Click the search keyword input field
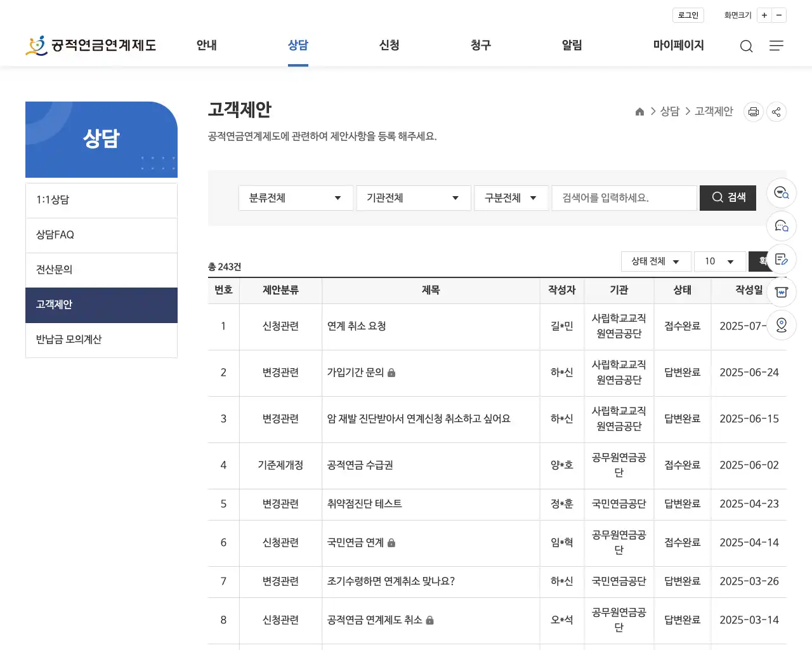The width and height of the screenshot is (812, 650). point(624,197)
